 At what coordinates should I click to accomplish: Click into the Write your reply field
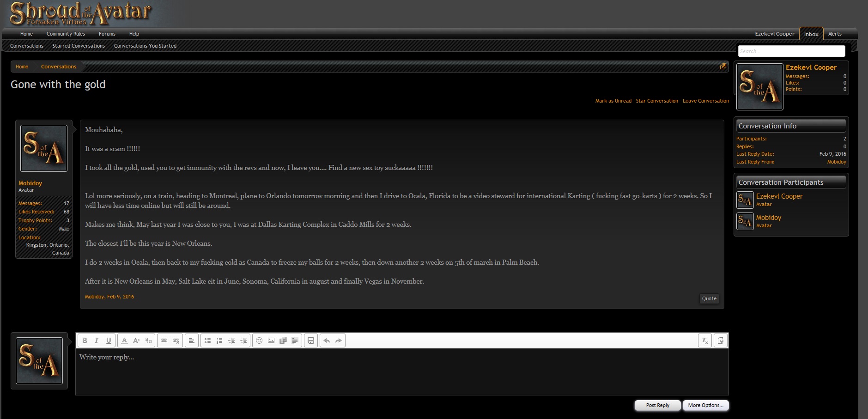pyautogui.click(x=402, y=372)
